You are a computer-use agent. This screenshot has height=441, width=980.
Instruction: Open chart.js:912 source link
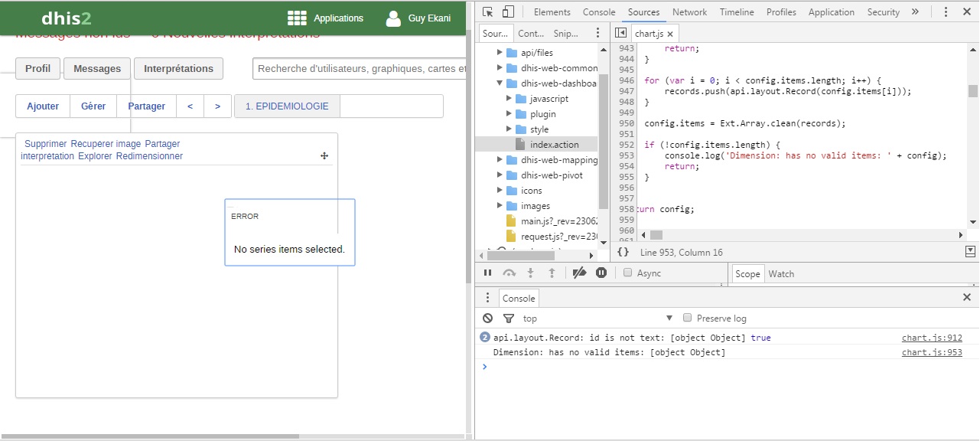coord(932,338)
